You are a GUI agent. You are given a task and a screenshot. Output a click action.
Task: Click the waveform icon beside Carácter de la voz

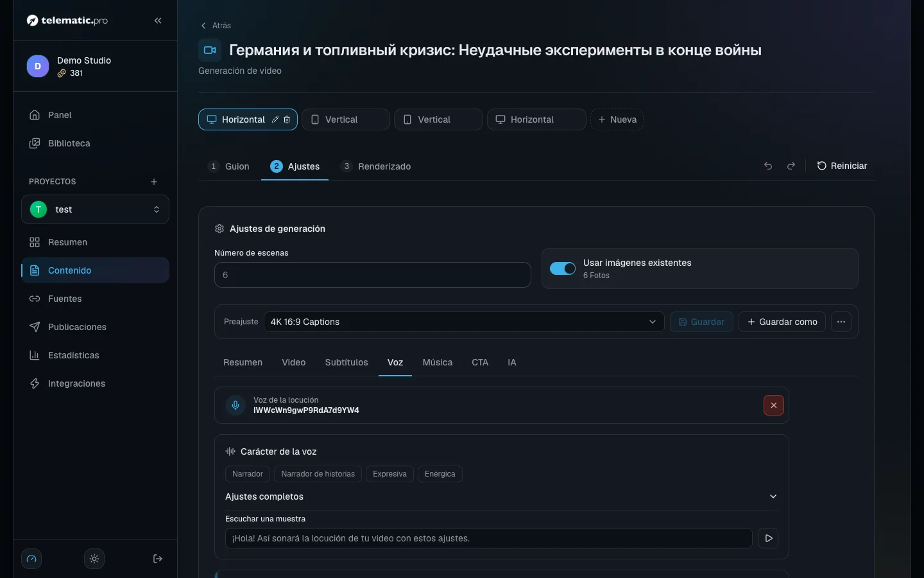tap(230, 451)
